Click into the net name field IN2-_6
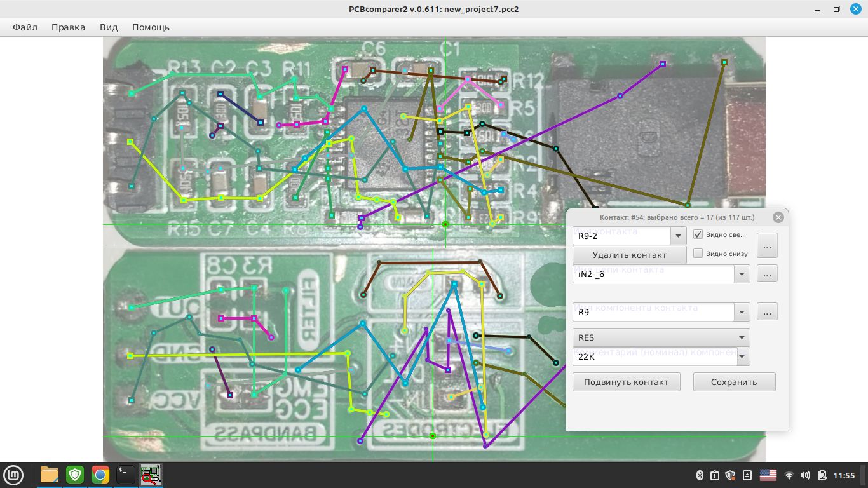Image resolution: width=868 pixels, height=488 pixels. pyautogui.click(x=653, y=274)
